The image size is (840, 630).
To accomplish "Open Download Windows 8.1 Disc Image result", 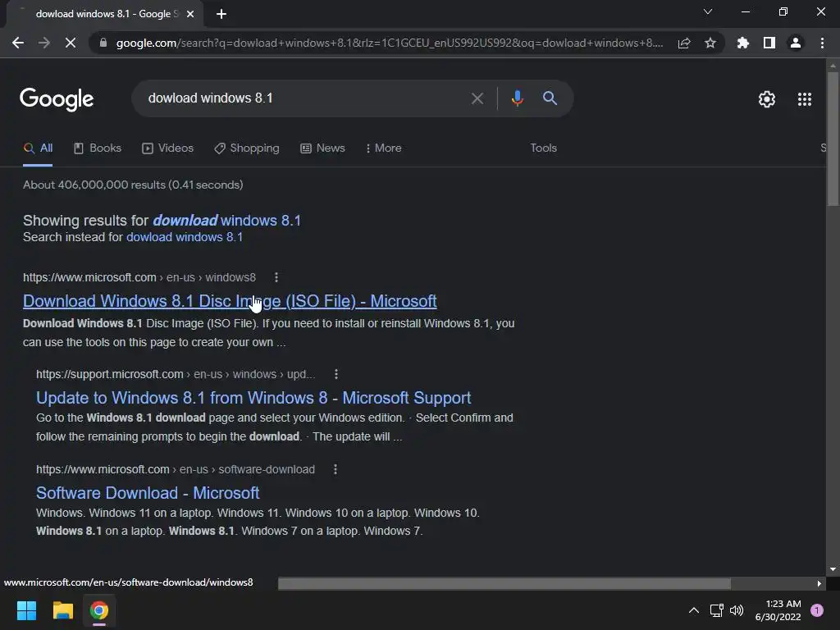I will [x=230, y=302].
